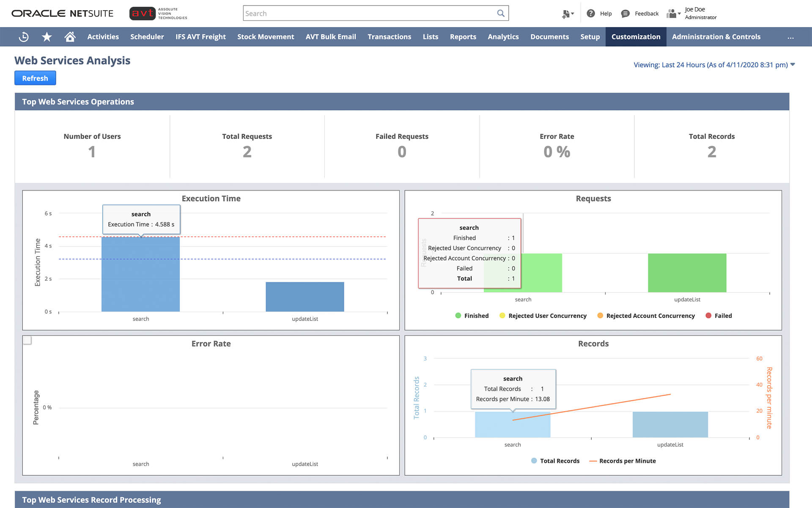Click the Total Records legend swatch
Viewport: 812px width, 508px height.
[534, 461]
